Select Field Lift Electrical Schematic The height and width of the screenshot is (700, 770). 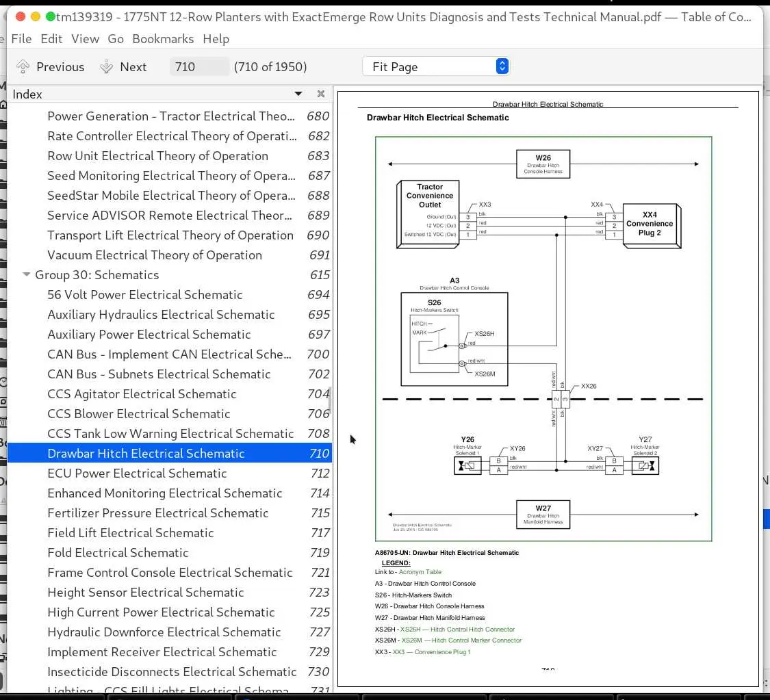tap(170, 532)
